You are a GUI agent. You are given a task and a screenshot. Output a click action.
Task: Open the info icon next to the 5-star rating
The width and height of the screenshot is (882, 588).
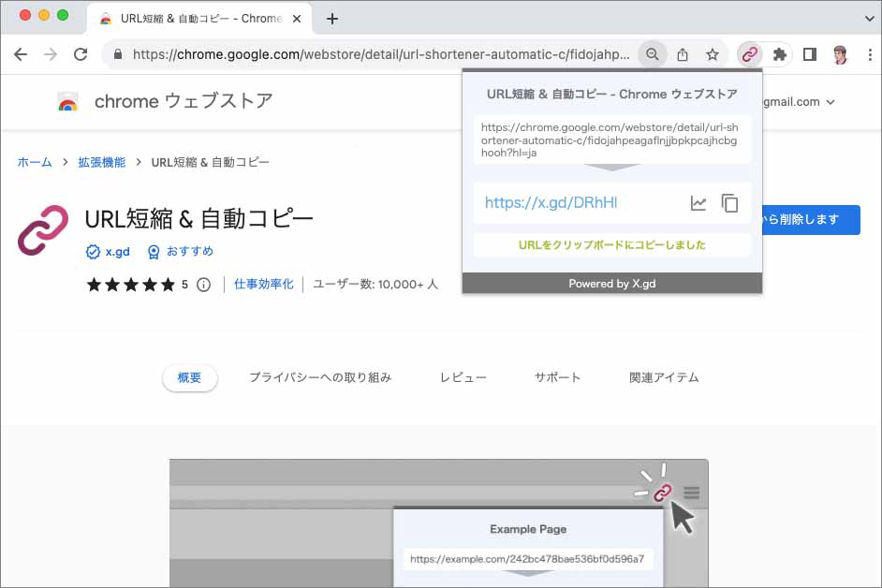(204, 283)
